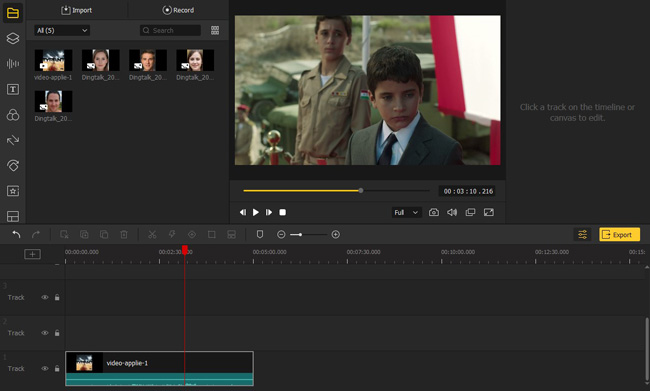This screenshot has height=391, width=650.
Task: Open the split-screen layout panel
Action: coord(13,216)
